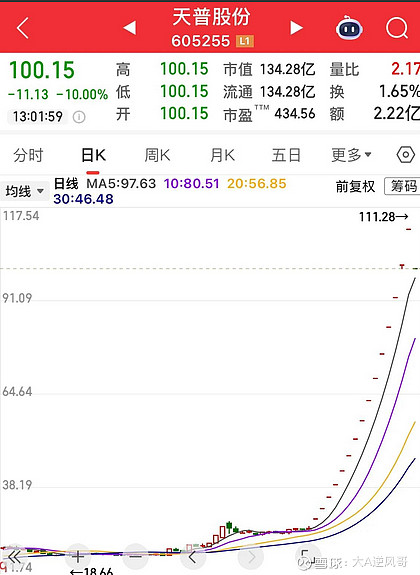Tap the timestamp 13:01:59
The image size is (420, 575).
point(38,117)
